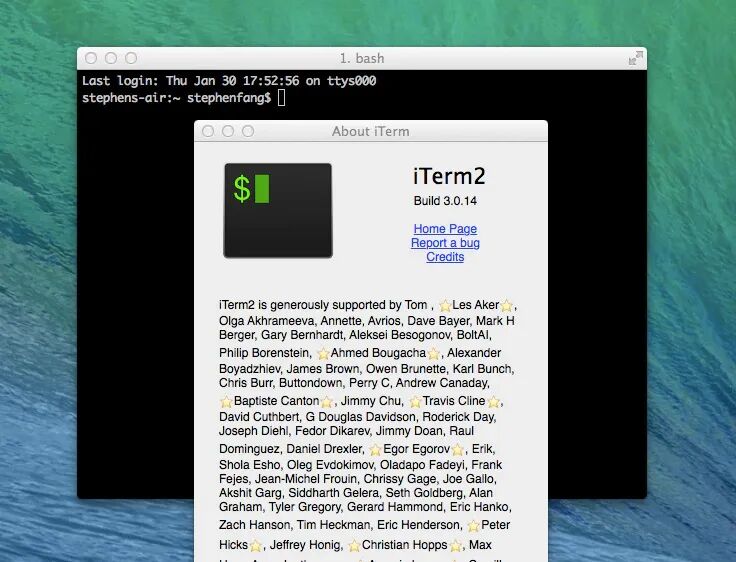Close the About iTerm window
This screenshot has height=562, width=736.
208,131
